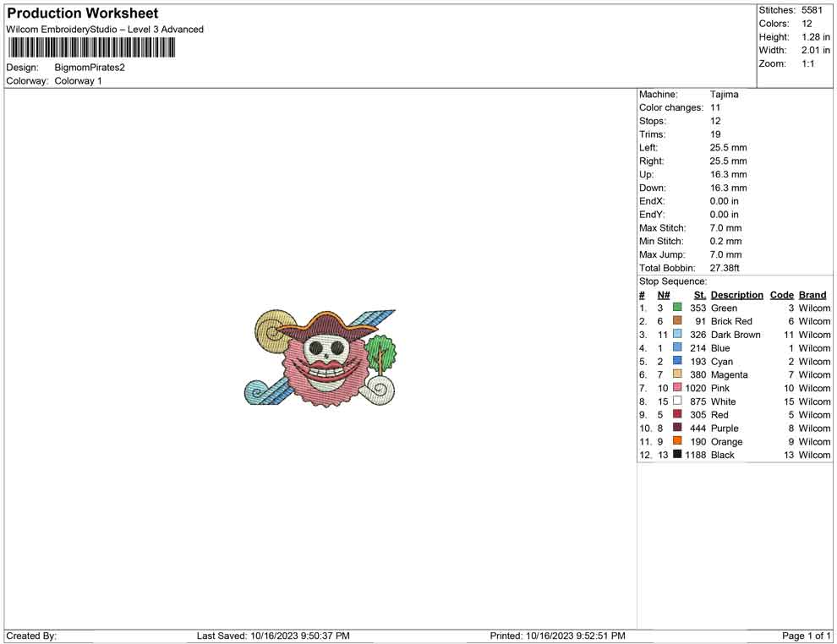Select the Blue thread swatch
Viewport: 837px width, 644px height.
click(677, 347)
